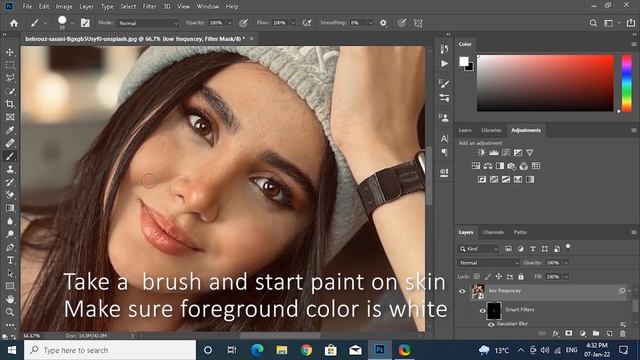
Task: Open the Filter menu
Action: pos(149,7)
